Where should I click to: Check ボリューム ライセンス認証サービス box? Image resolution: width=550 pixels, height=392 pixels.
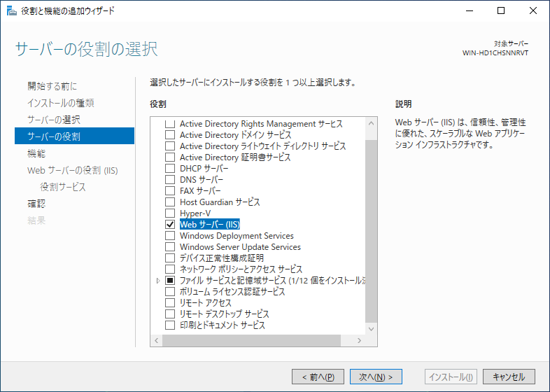pyautogui.click(x=170, y=292)
